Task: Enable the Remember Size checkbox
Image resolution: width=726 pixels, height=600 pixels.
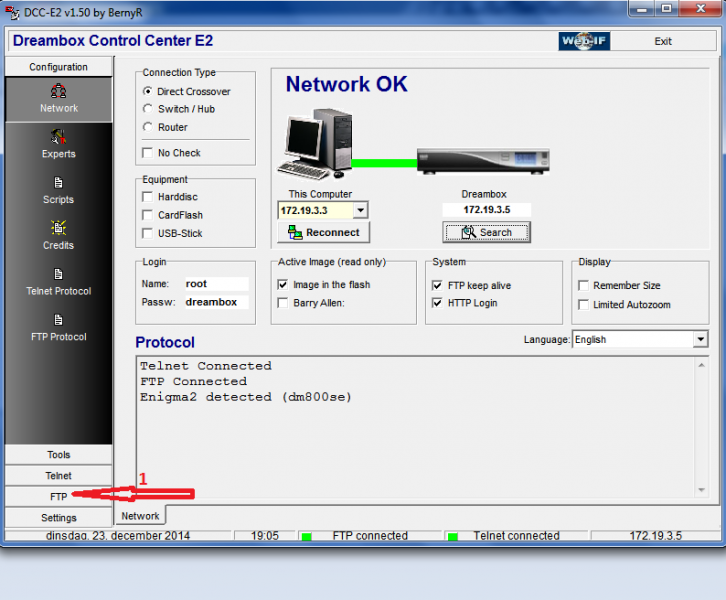Action: tap(584, 285)
